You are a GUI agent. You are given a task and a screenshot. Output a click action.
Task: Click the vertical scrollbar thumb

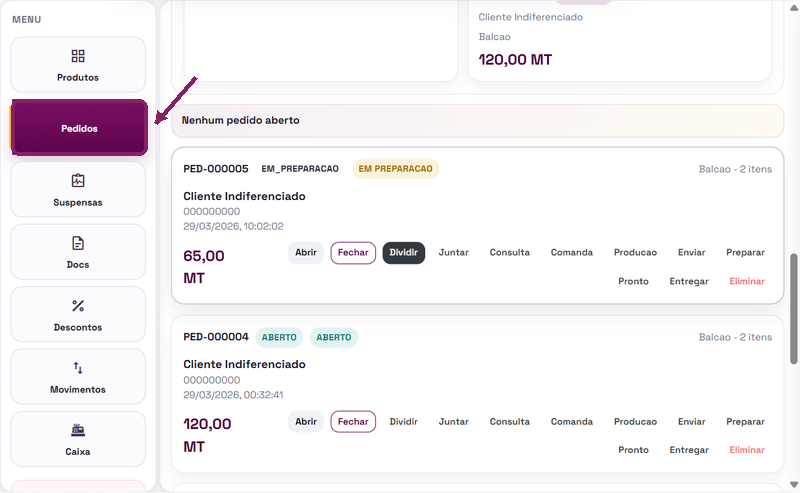point(793,309)
